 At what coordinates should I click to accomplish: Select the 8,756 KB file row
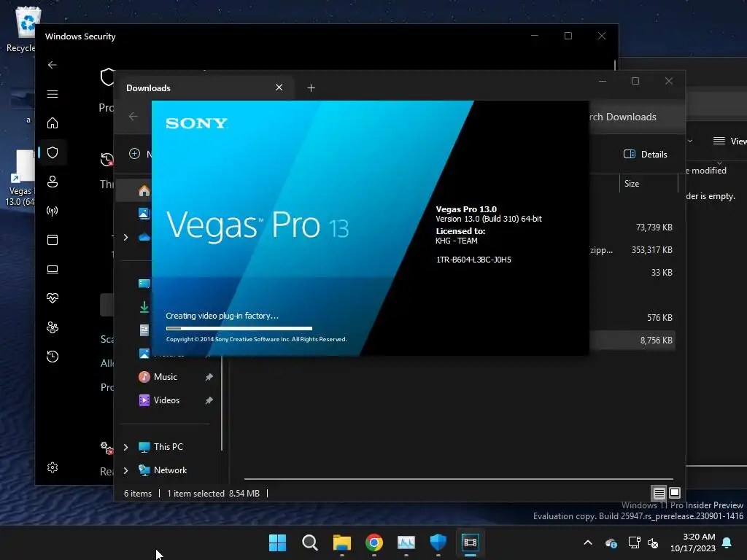[632, 340]
